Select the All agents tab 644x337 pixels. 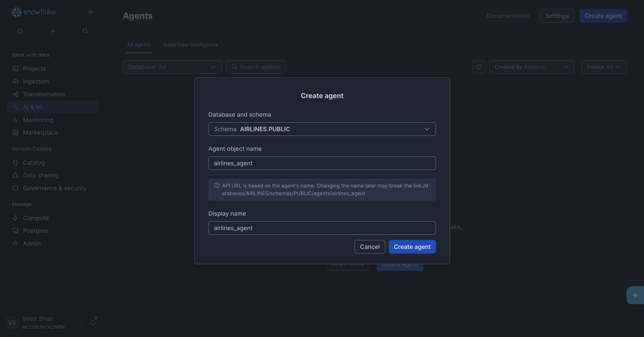pyautogui.click(x=139, y=45)
